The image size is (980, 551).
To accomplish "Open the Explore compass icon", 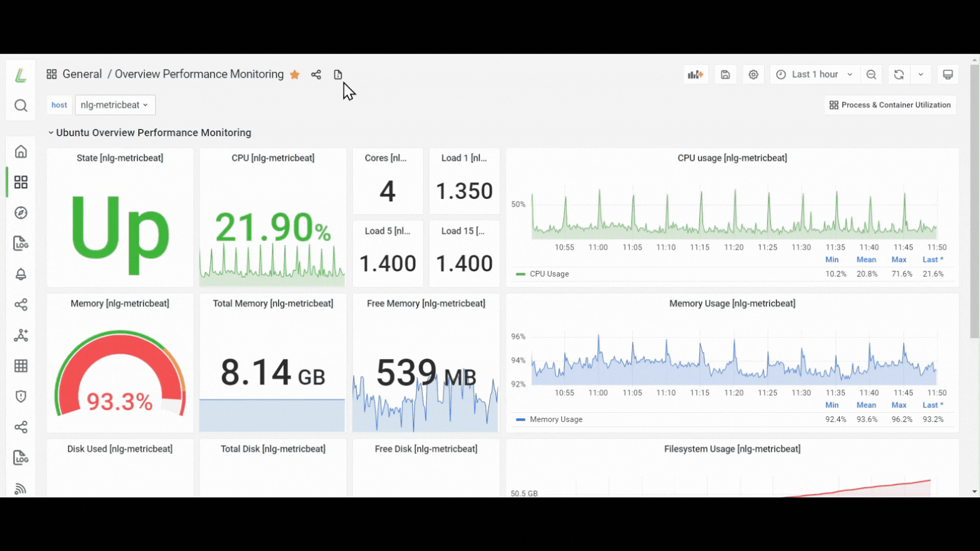I will (x=20, y=213).
